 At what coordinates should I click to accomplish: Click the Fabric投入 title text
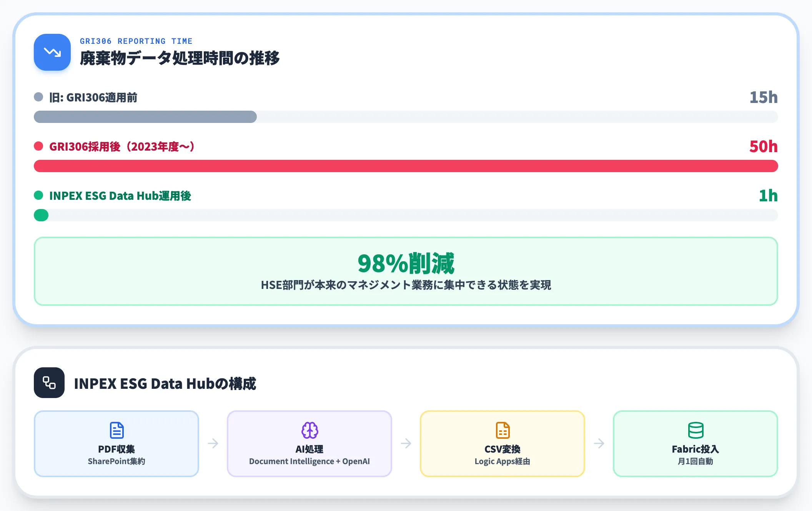point(696,449)
